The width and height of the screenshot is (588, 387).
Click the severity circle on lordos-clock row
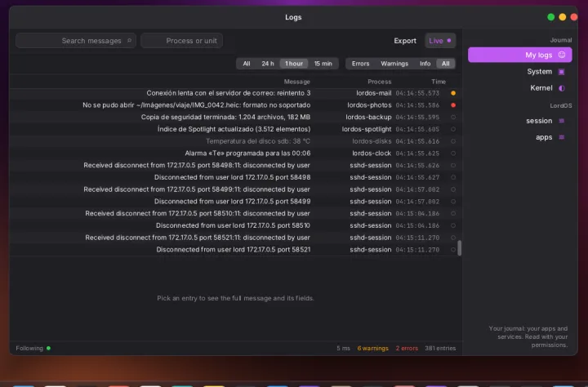click(453, 153)
